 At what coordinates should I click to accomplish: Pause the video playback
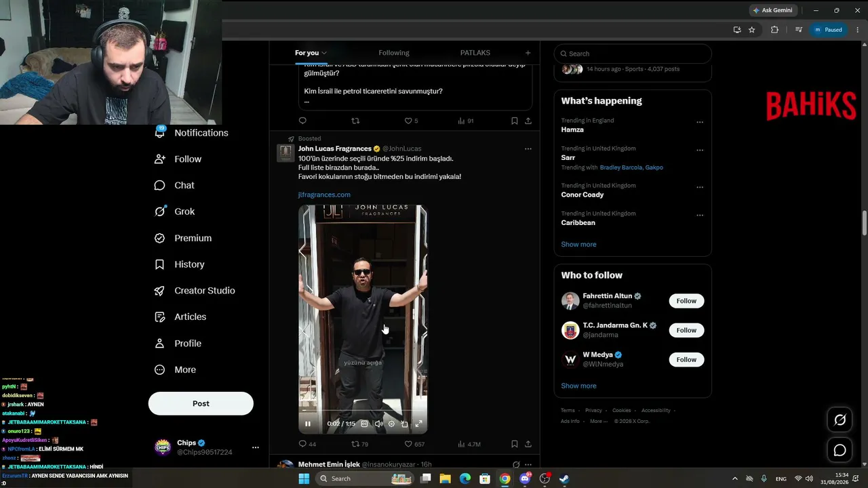click(x=308, y=424)
